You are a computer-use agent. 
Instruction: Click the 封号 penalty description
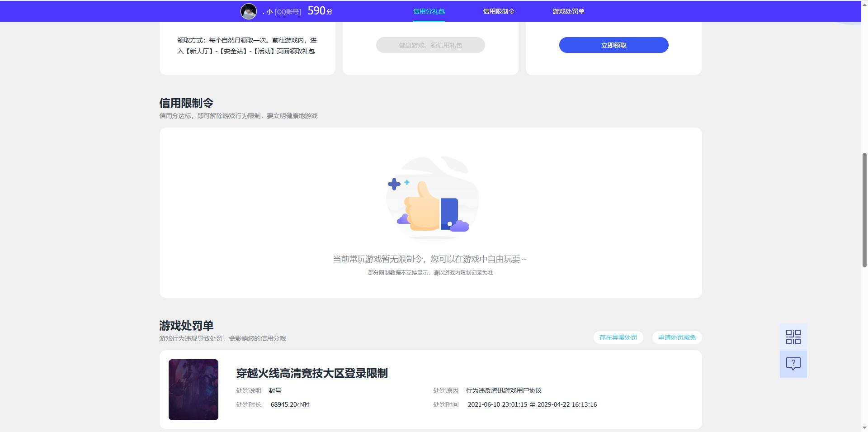(275, 390)
